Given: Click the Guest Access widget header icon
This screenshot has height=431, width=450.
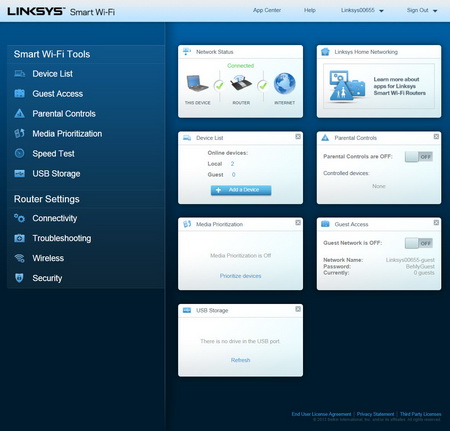Looking at the screenshot, I should [x=325, y=224].
